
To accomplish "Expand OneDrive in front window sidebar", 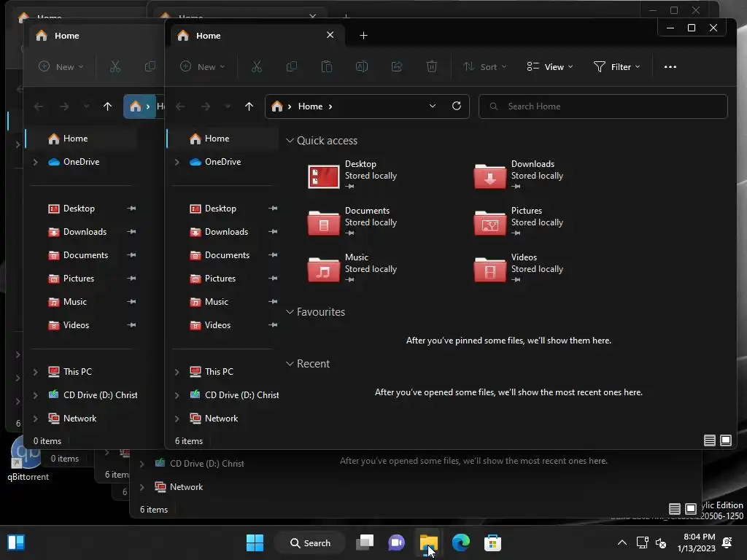I will pos(177,162).
